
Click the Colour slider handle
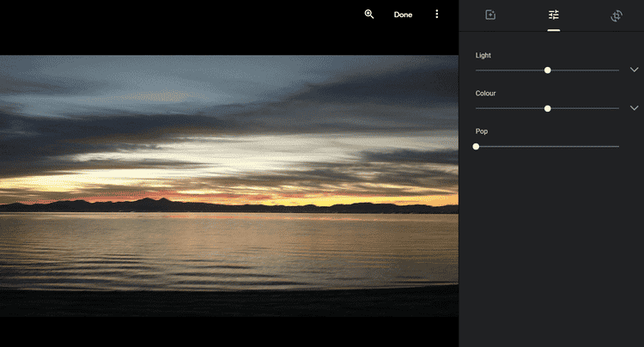point(548,108)
